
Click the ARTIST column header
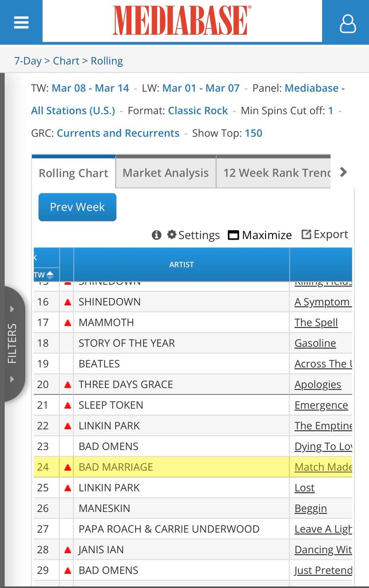pyautogui.click(x=181, y=265)
